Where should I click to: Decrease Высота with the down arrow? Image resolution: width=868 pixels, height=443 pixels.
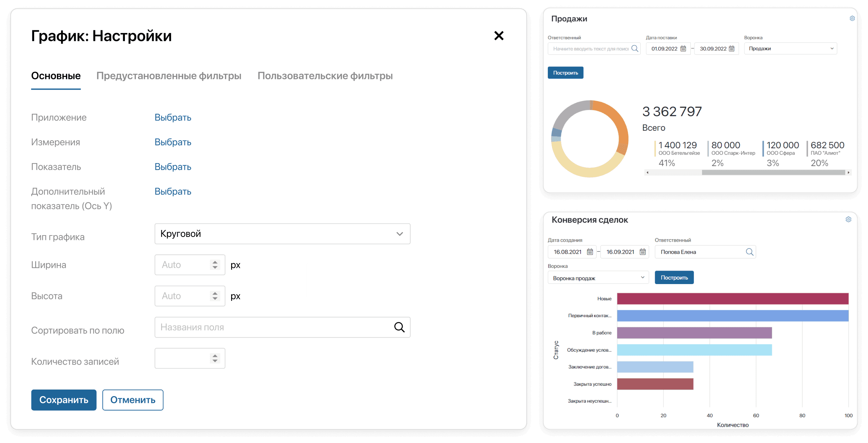(x=215, y=299)
